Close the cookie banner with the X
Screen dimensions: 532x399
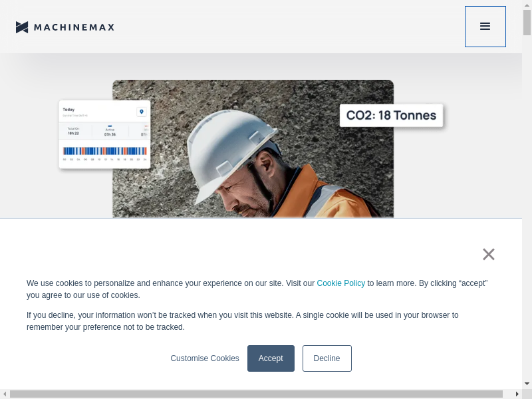[x=489, y=254]
